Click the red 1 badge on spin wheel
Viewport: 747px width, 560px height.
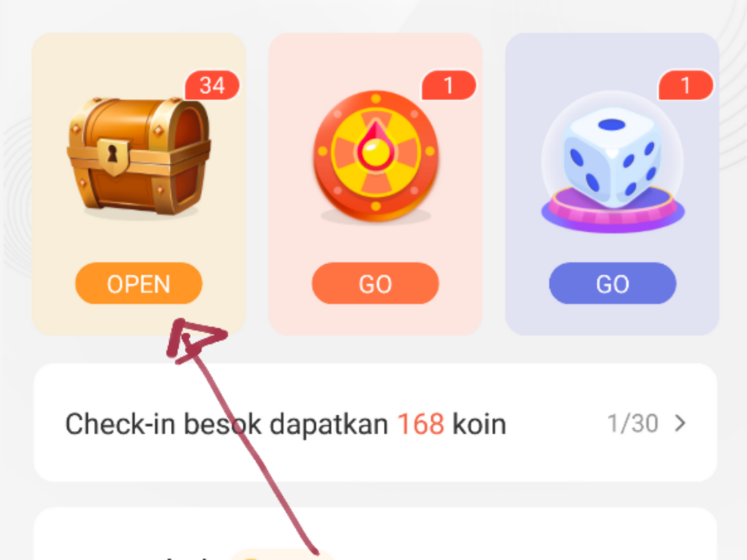449,85
